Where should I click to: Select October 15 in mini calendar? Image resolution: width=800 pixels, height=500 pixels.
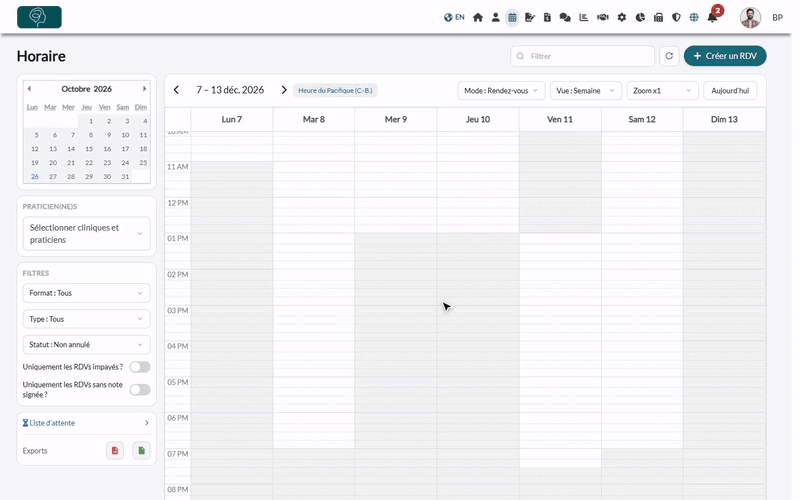89,149
